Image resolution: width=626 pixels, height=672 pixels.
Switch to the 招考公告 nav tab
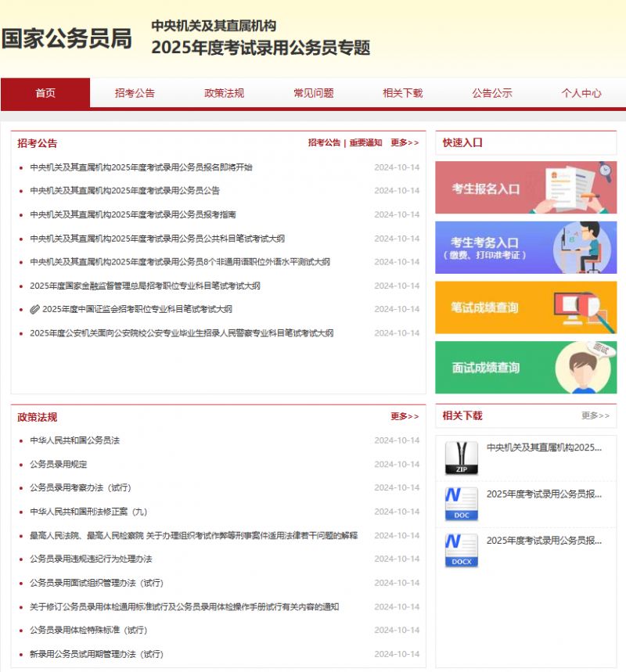click(x=135, y=93)
